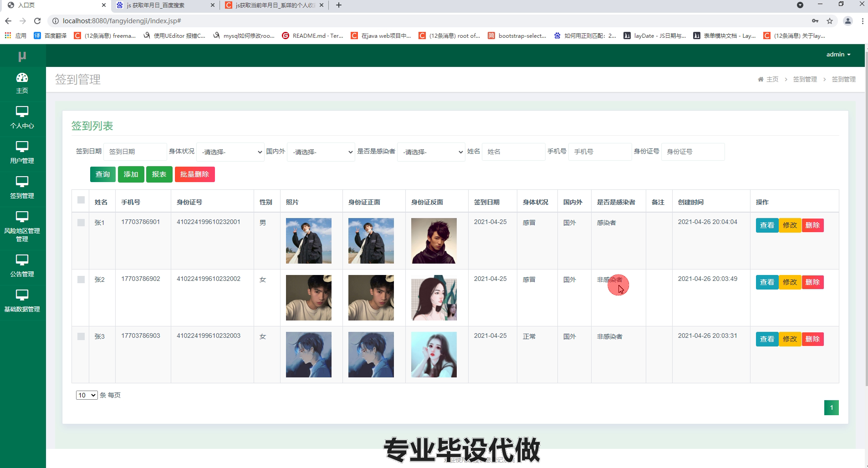868x468 pixels.
Task: Go to pagination page 1
Action: click(831, 407)
